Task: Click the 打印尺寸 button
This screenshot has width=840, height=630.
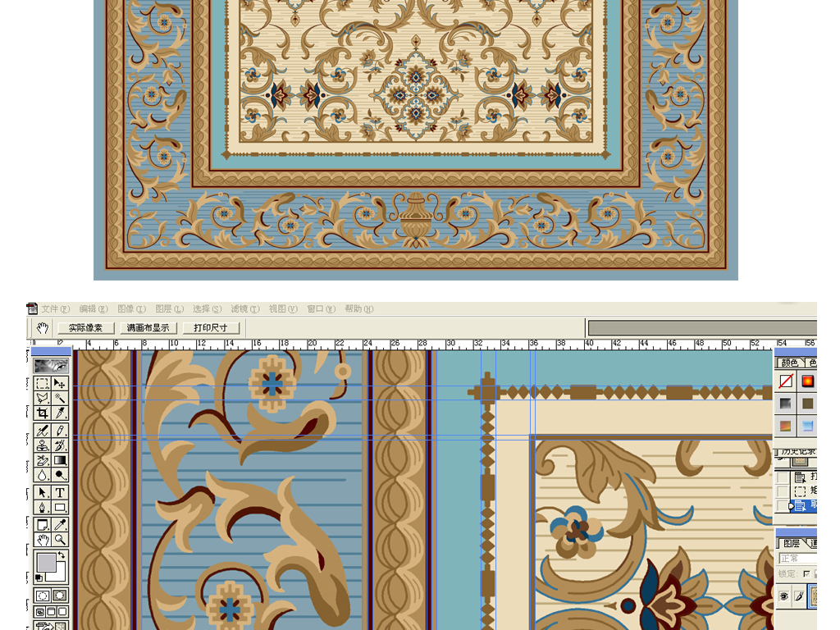Action: click(x=211, y=327)
